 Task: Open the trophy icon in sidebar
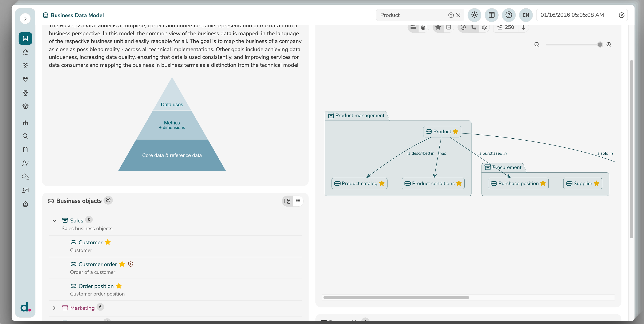pos(25,93)
